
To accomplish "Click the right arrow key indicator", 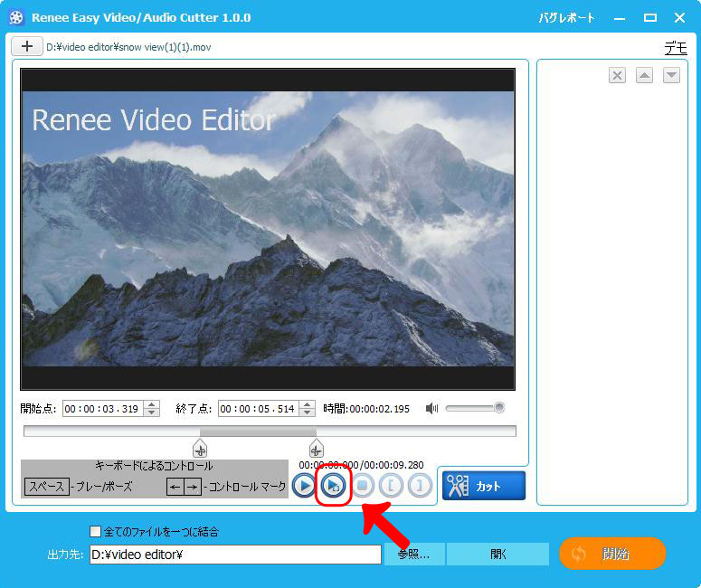I will [x=193, y=487].
